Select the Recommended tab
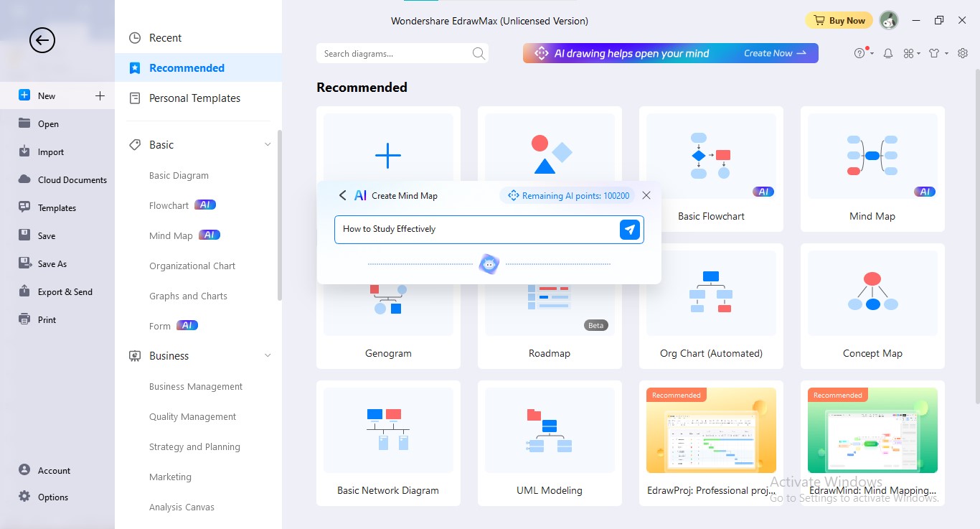 tap(198, 68)
